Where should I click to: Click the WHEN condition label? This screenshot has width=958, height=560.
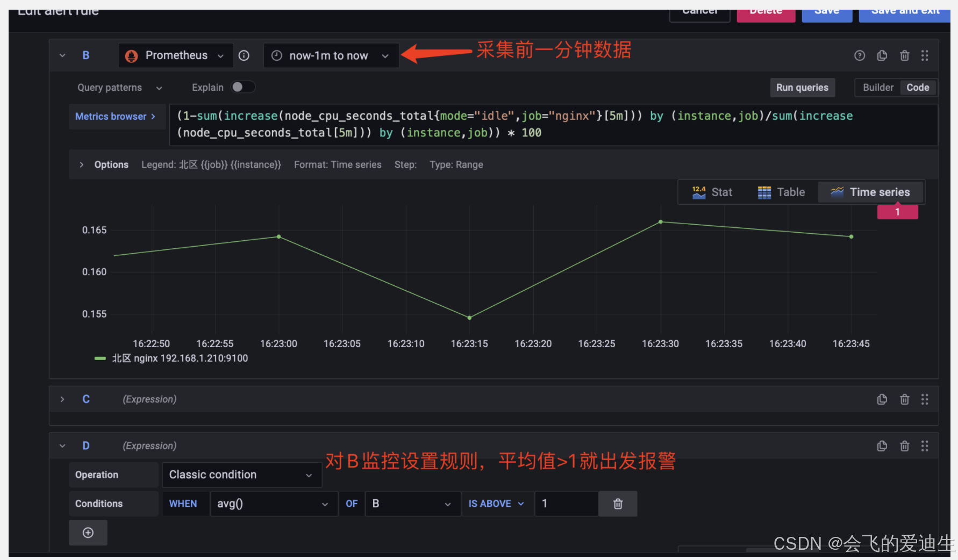click(x=183, y=504)
